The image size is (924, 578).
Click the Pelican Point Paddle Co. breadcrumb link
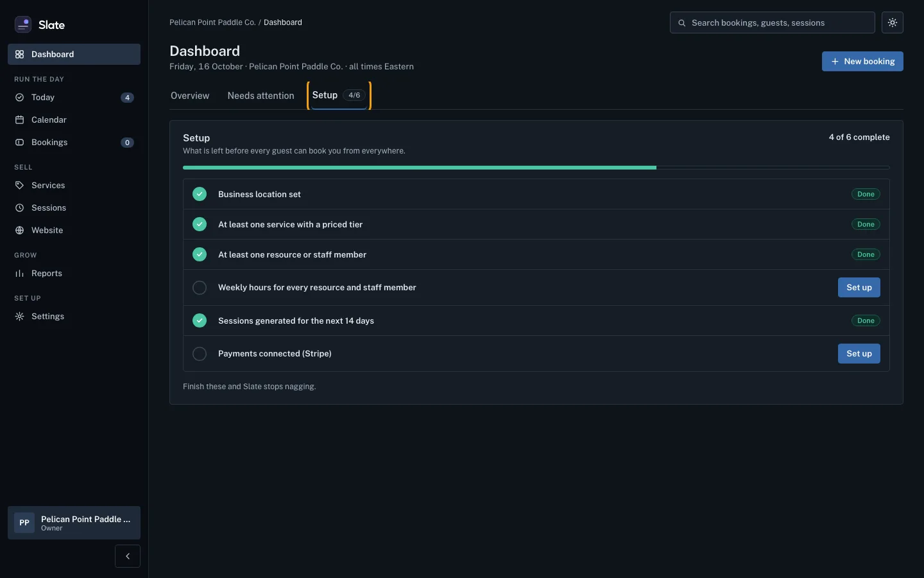212,22
